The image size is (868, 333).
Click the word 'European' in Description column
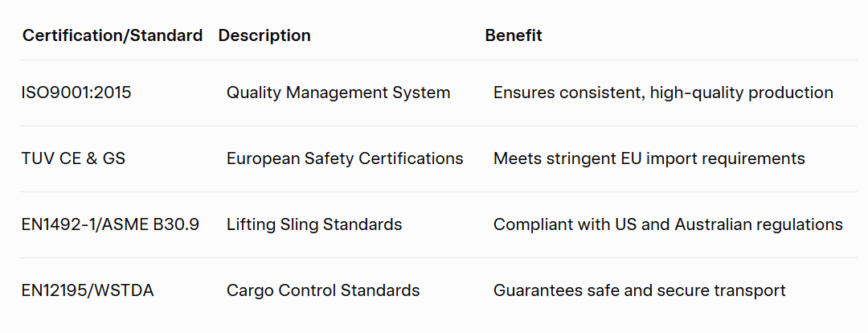pyautogui.click(x=261, y=158)
